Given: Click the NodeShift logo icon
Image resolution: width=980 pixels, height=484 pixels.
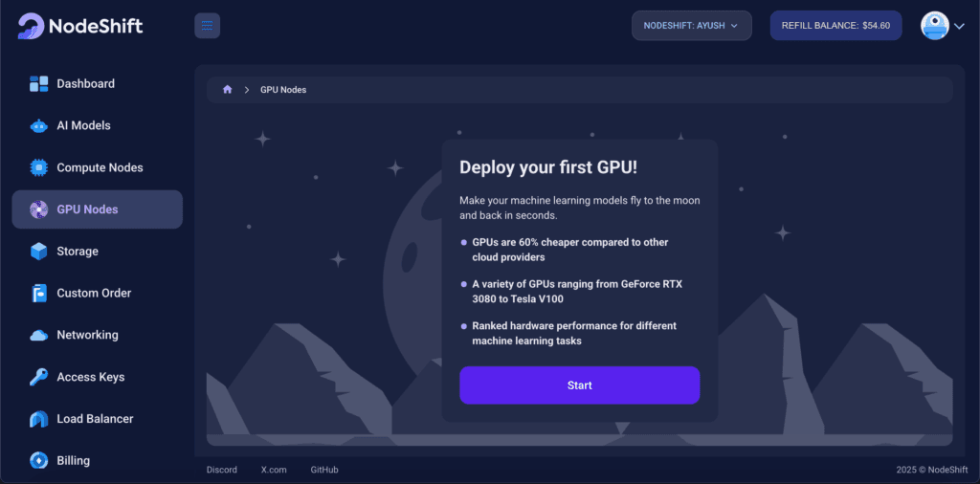Looking at the screenshot, I should [x=31, y=26].
